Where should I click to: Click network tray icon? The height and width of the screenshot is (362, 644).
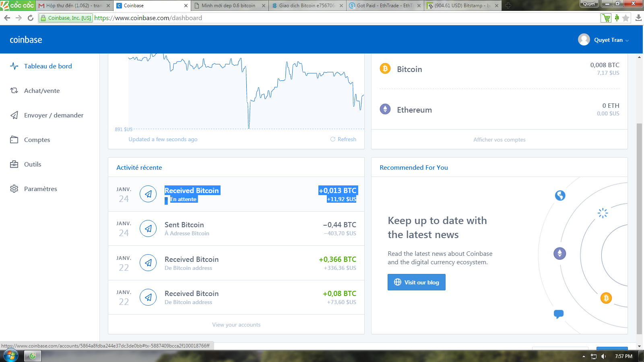594,356
